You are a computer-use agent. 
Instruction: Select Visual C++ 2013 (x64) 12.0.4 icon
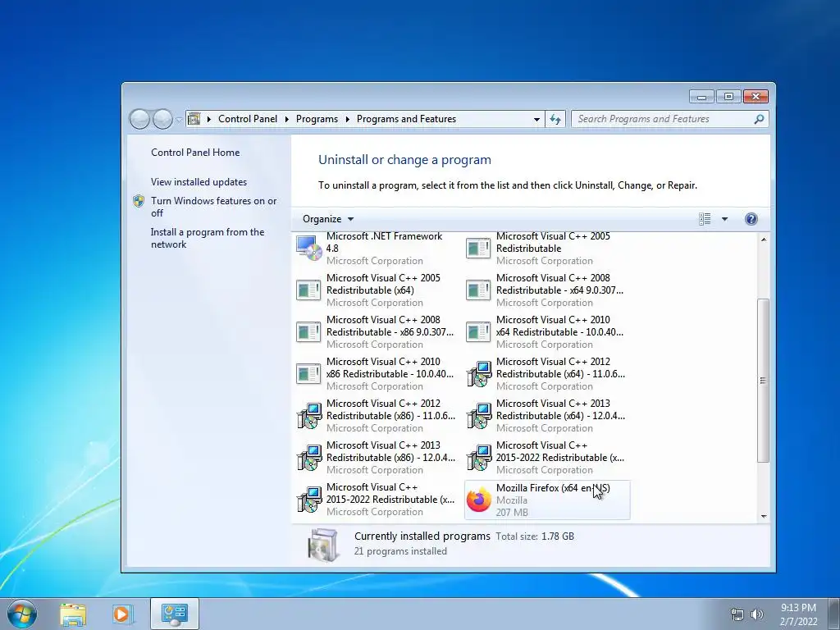tap(479, 416)
